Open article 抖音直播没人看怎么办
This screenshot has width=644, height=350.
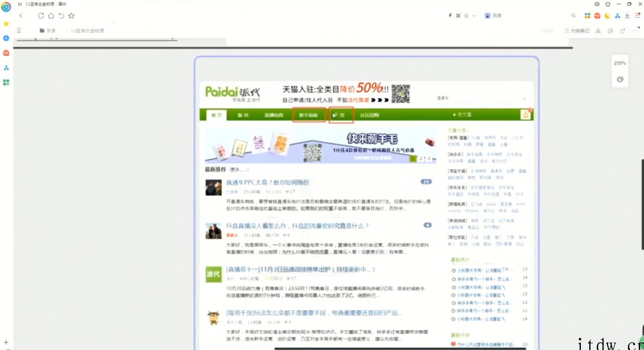(x=298, y=226)
